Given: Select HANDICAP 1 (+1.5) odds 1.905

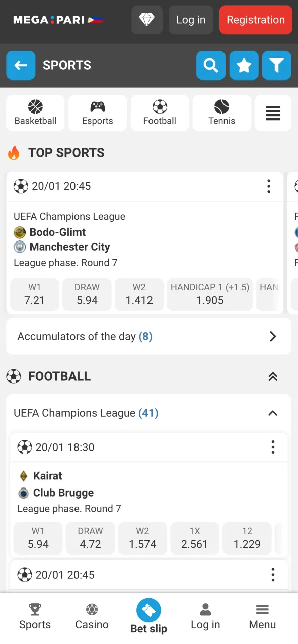Looking at the screenshot, I should pos(209,294).
